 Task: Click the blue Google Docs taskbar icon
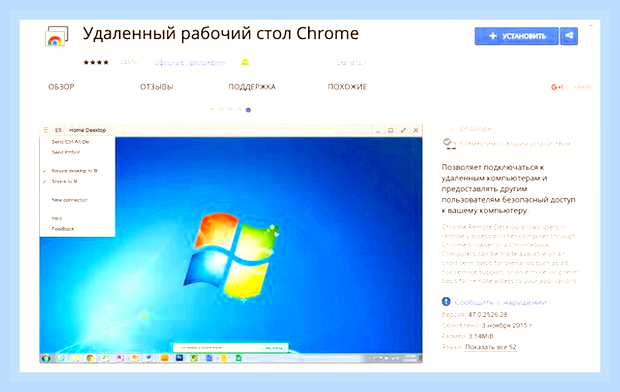click(209, 358)
